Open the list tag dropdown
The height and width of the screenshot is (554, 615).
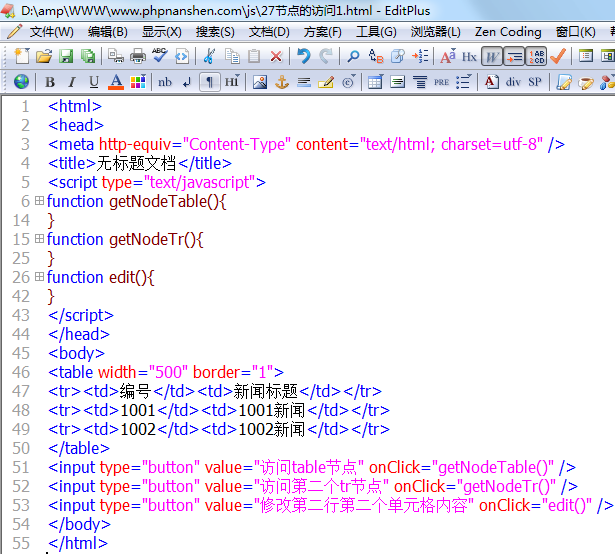pyautogui.click(x=464, y=82)
